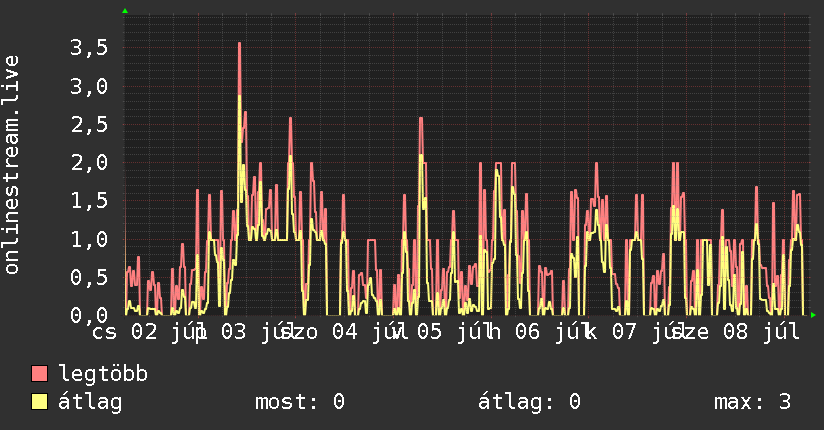This screenshot has height=430, width=824.
Task: Click the 'p 03 júl' date label
Action: pos(245,332)
